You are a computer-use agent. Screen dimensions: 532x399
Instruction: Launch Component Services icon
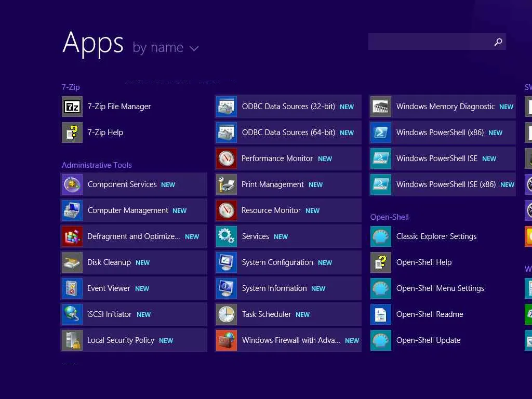coord(72,184)
